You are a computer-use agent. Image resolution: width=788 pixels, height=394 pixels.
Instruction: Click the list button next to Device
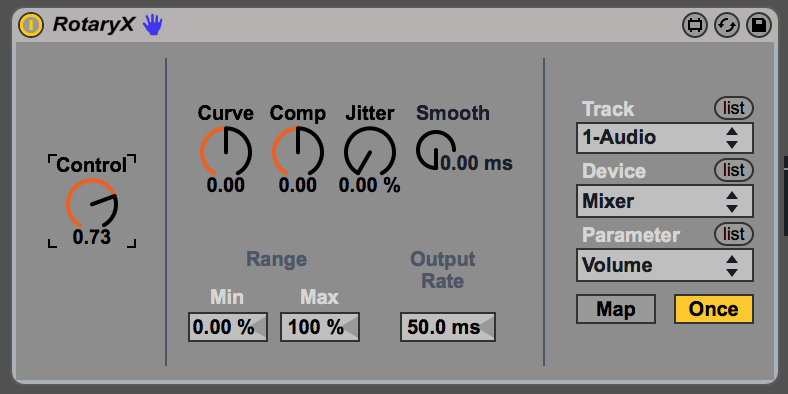(x=734, y=171)
